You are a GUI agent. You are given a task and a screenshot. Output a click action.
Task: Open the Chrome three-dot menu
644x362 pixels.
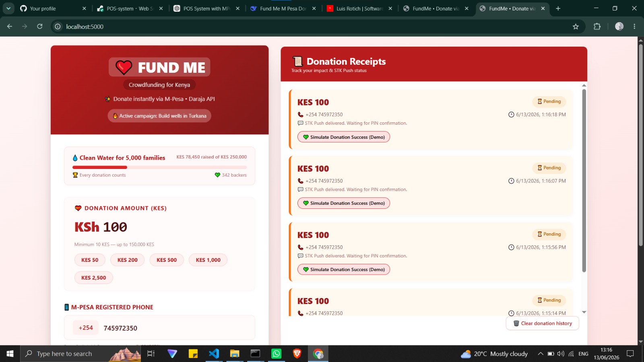tap(634, 27)
